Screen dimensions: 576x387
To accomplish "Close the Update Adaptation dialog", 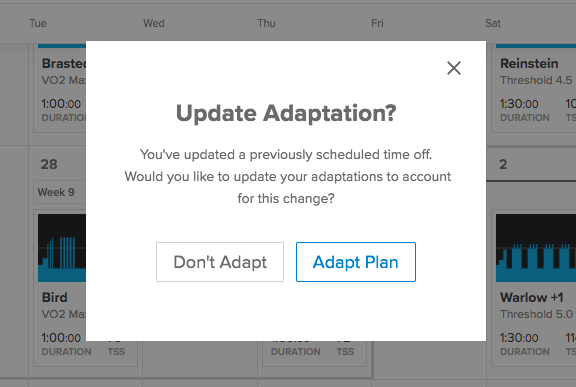I will click(x=454, y=68).
